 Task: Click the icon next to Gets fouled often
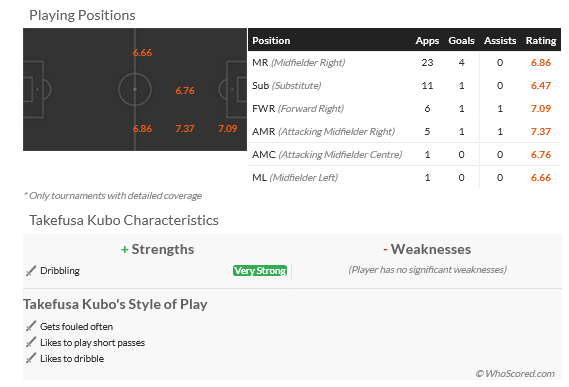31,326
